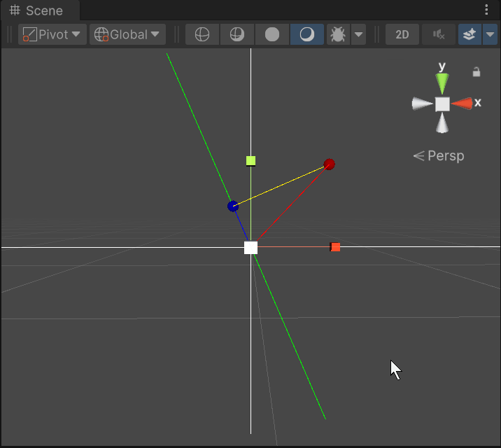This screenshot has height=448, width=501.
Task: Open the Scene window three-dot menu
Action: click(486, 10)
